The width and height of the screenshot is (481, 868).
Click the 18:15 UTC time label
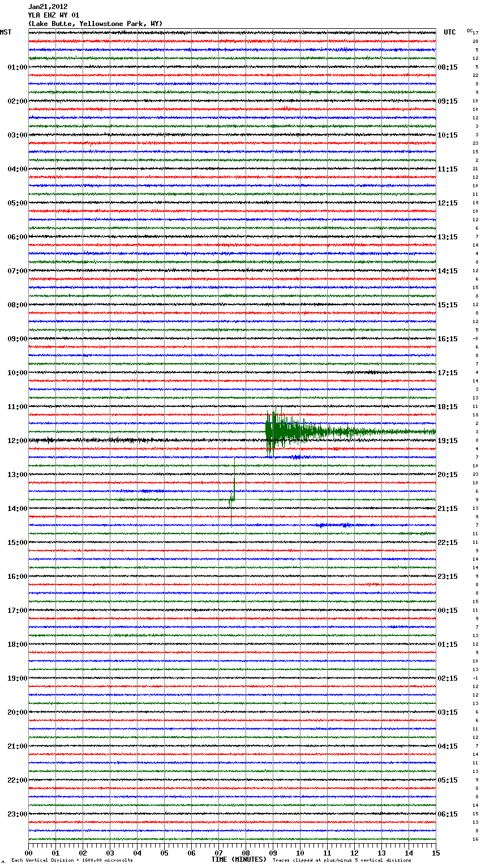pos(448,407)
